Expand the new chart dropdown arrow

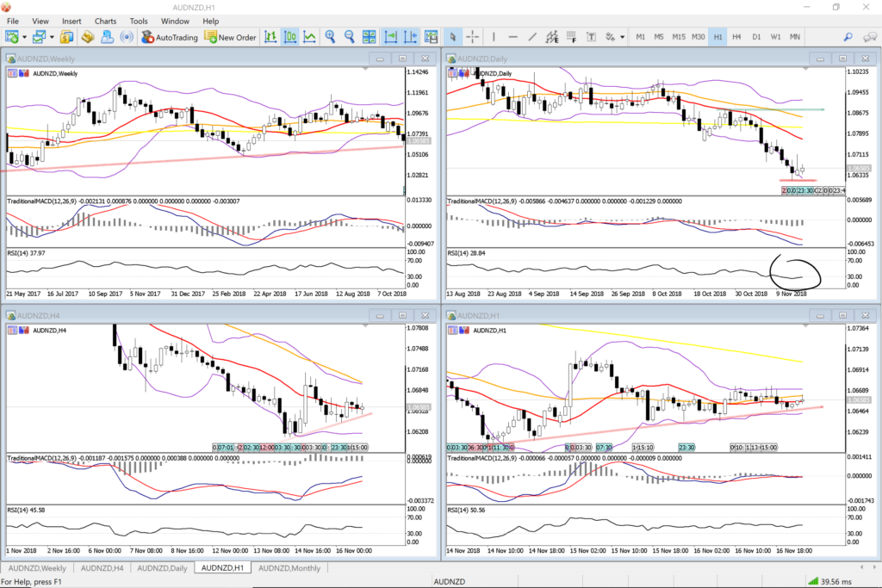coord(25,37)
